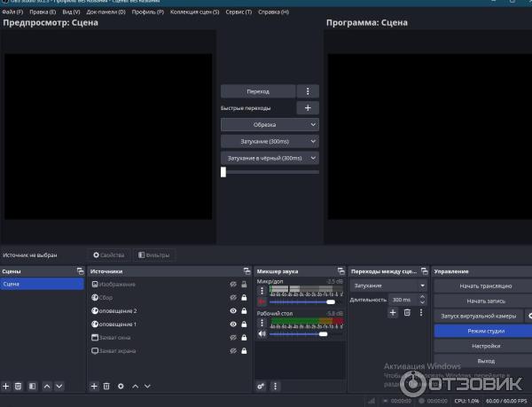
Task: Open the Правка menu
Action: coord(43,12)
